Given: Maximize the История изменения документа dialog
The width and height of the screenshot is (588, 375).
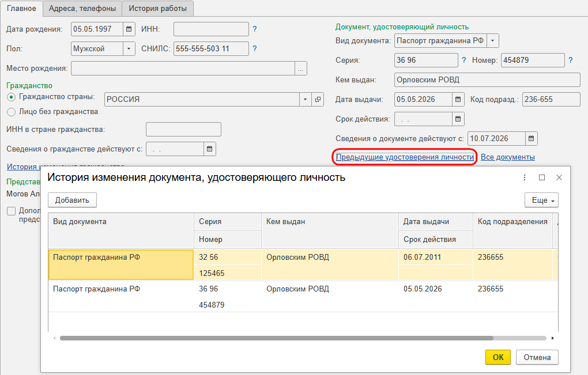Looking at the screenshot, I should [x=542, y=177].
